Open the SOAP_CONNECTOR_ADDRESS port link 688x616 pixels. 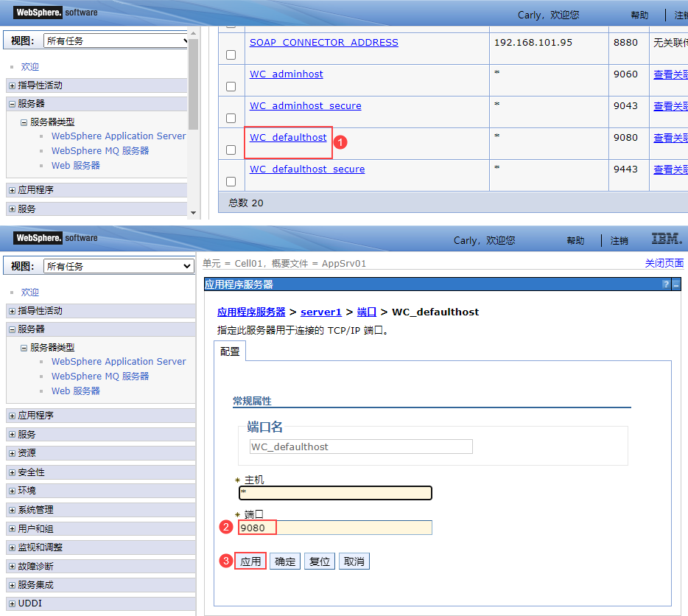[324, 43]
